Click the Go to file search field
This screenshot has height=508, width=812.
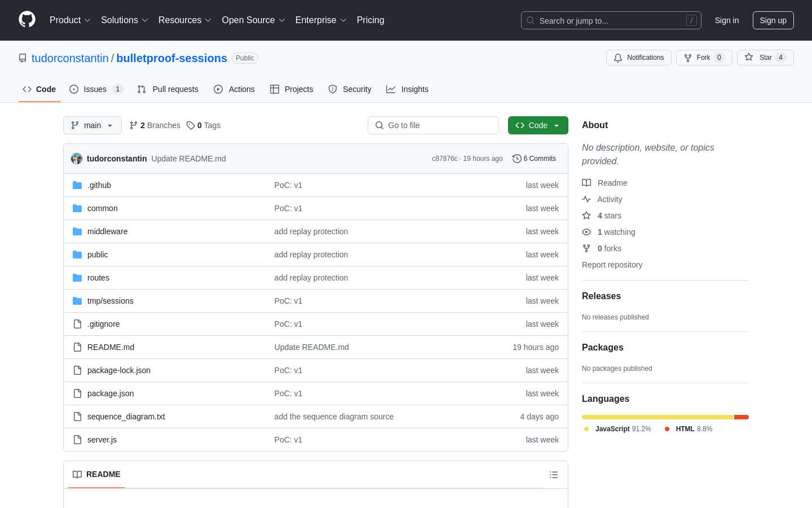point(433,125)
